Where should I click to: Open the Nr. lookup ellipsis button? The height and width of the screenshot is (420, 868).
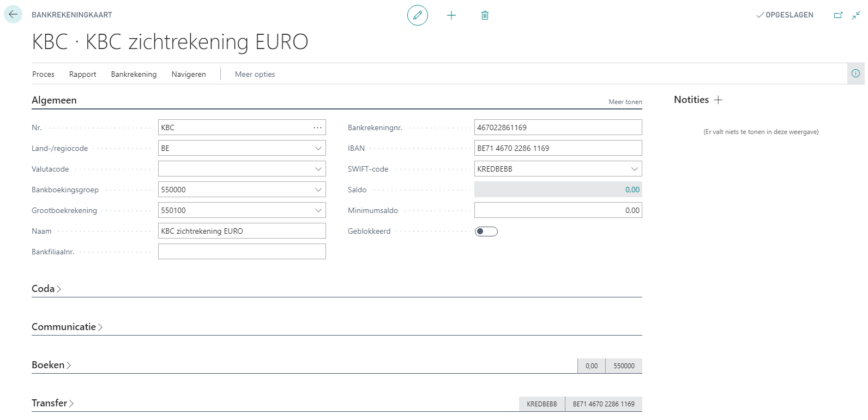pos(317,127)
